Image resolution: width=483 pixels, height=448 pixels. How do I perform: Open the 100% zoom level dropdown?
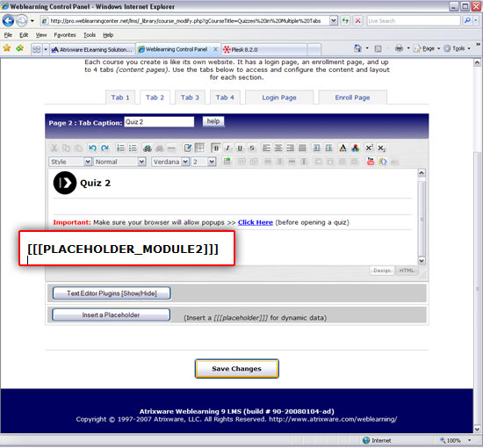coord(470,440)
